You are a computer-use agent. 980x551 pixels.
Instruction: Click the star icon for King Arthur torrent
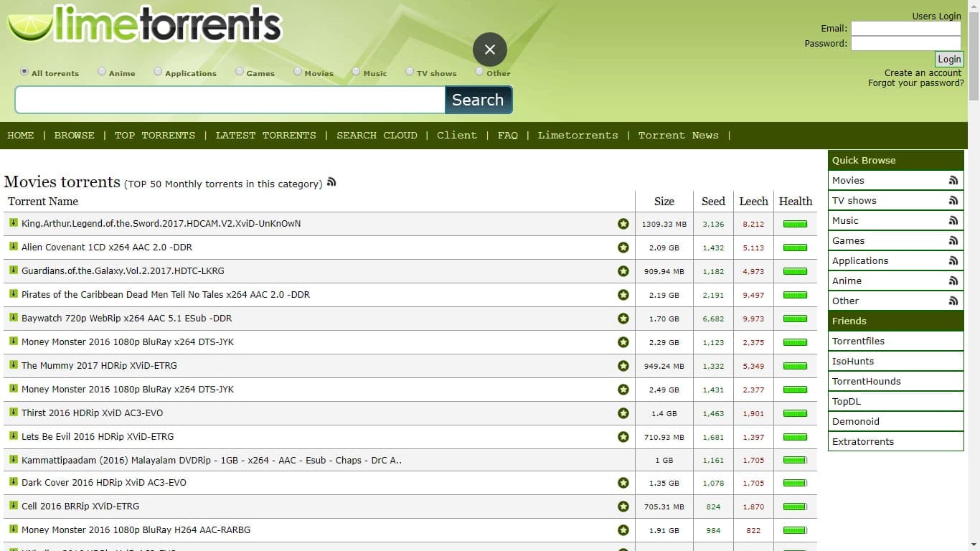point(623,224)
